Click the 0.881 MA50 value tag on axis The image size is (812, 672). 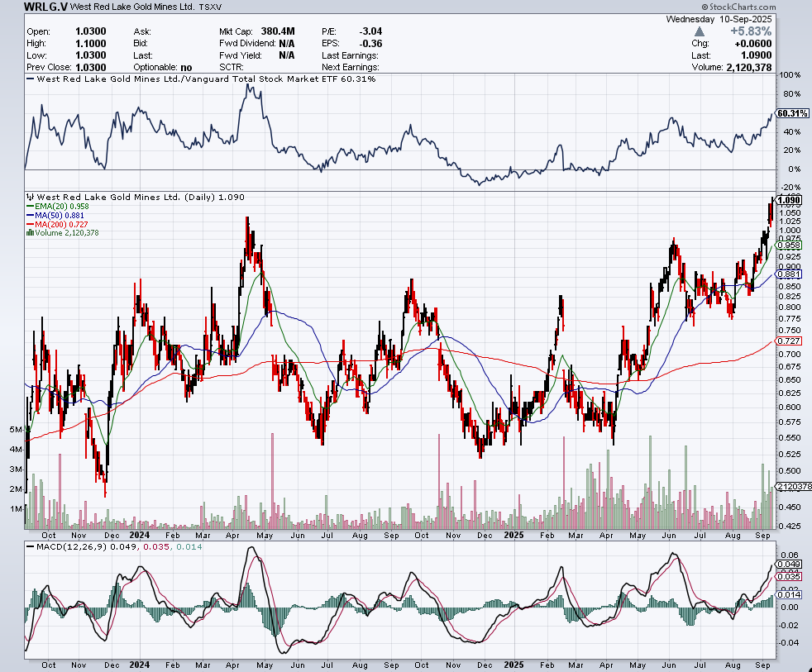point(790,274)
